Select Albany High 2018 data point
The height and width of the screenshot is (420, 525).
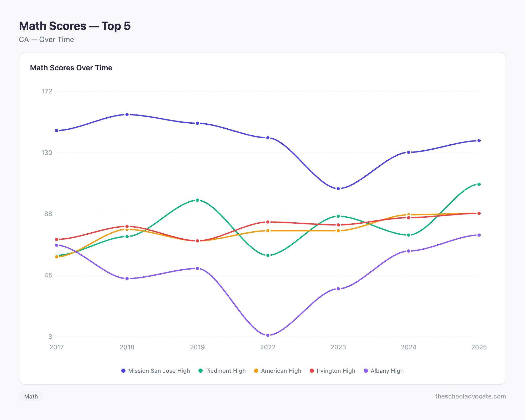(x=127, y=279)
